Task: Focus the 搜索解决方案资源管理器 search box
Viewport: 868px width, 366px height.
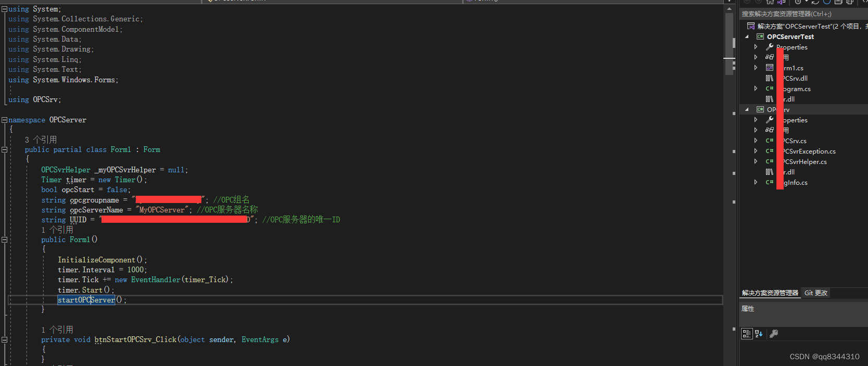Action: tap(803, 14)
